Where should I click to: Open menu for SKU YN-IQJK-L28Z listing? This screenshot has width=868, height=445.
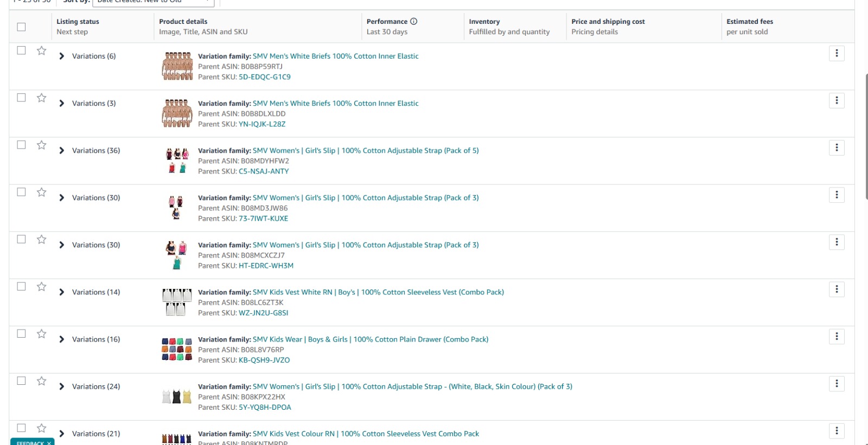point(837,100)
